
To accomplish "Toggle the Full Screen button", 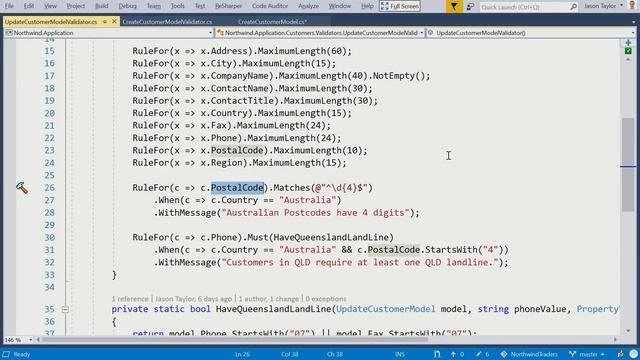I will point(400,6).
